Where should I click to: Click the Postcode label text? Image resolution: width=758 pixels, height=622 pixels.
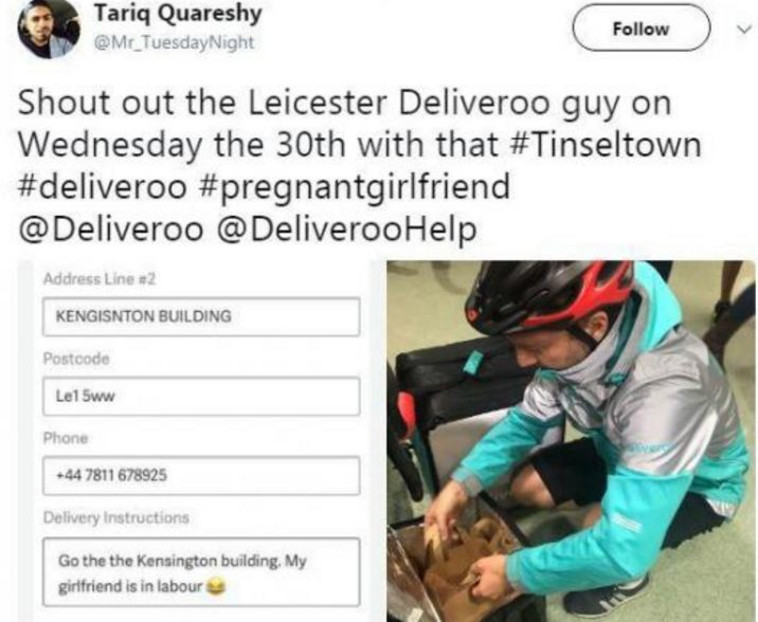coord(76,359)
